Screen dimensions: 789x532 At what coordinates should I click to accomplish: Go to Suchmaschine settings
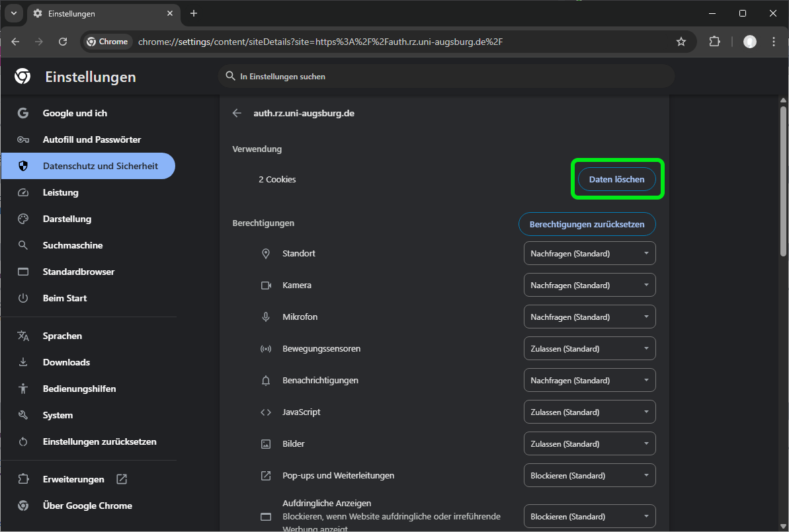(x=73, y=245)
